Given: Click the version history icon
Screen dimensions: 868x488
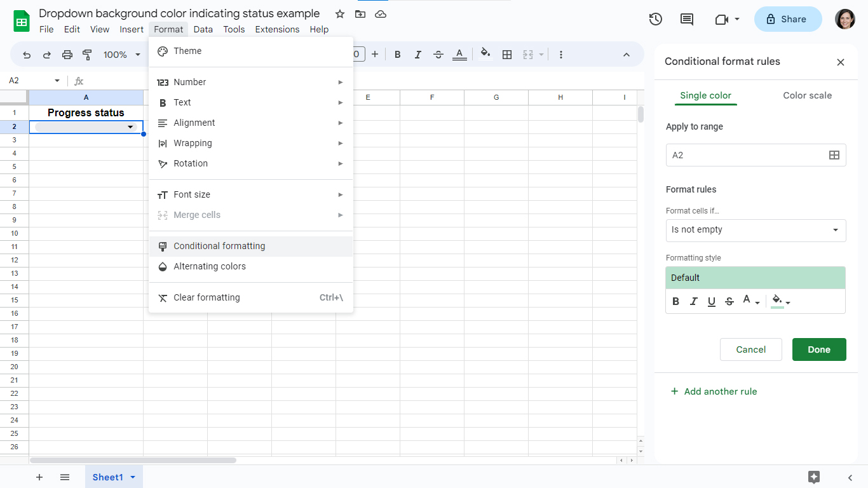Looking at the screenshot, I should 655,19.
